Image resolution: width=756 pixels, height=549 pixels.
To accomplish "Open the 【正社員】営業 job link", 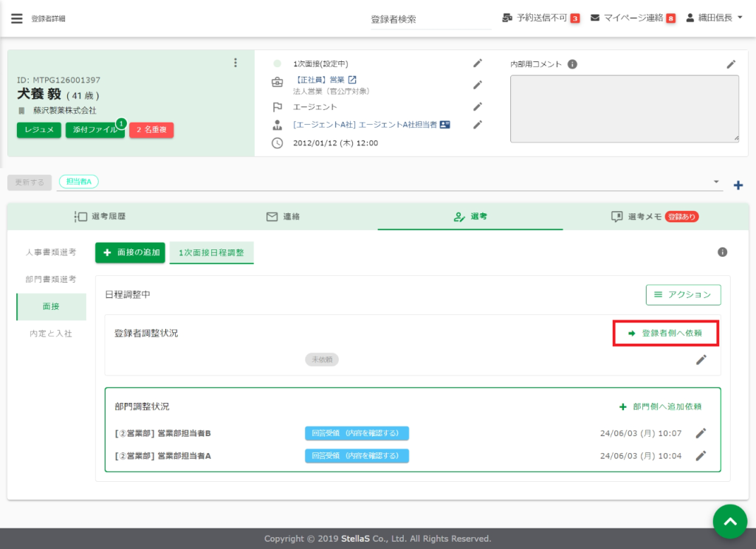I will (326, 80).
